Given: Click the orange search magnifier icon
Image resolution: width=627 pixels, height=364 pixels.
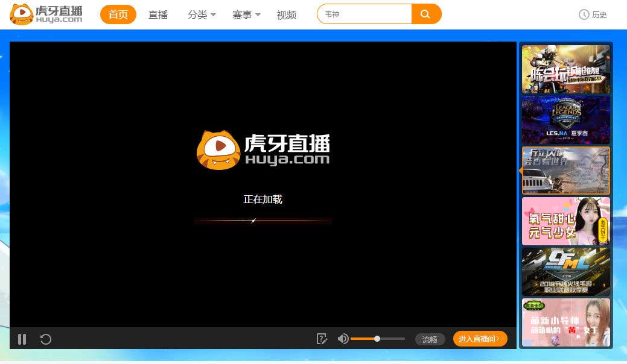Looking at the screenshot, I should (x=426, y=14).
